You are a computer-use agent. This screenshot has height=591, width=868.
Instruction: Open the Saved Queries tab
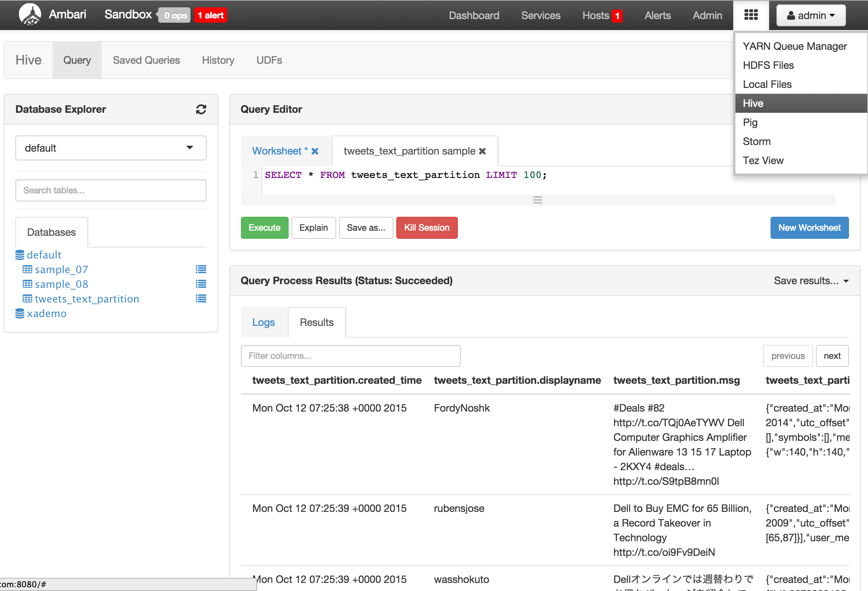146,60
